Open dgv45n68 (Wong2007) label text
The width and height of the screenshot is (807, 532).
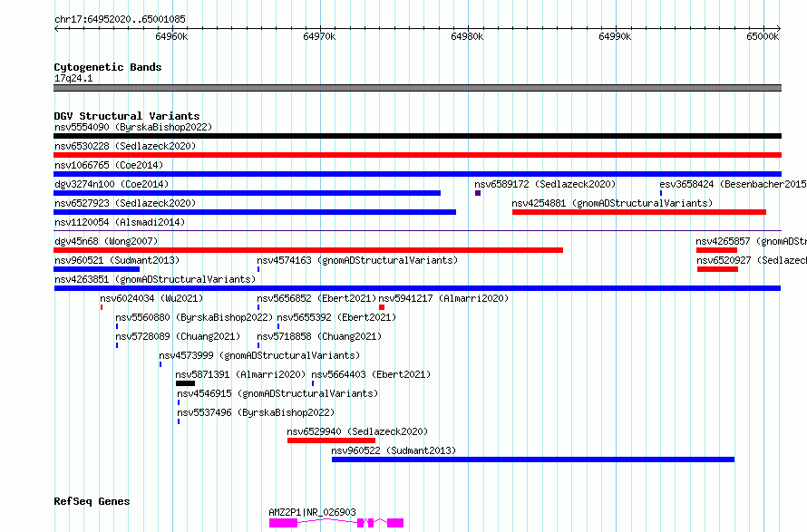[x=106, y=241]
